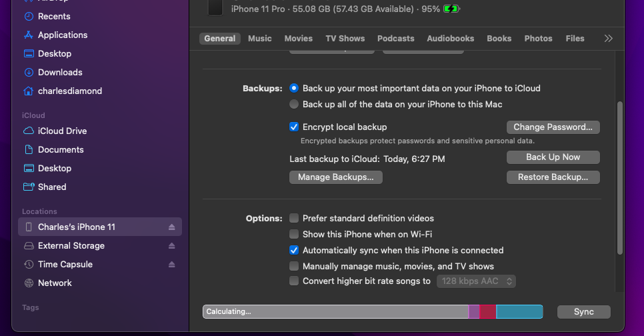644x336 pixels.
Task: Enable Prefer standard definition videos
Action: 294,219
